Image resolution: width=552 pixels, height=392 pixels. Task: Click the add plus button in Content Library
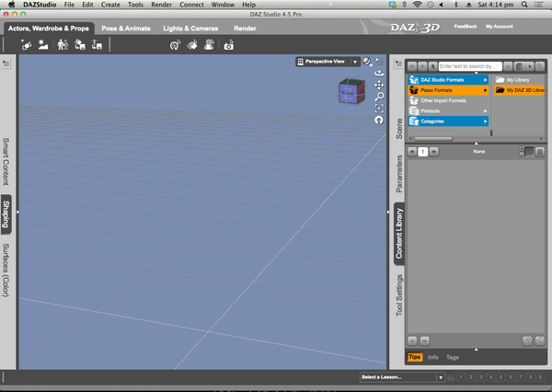pyautogui.click(x=412, y=340)
